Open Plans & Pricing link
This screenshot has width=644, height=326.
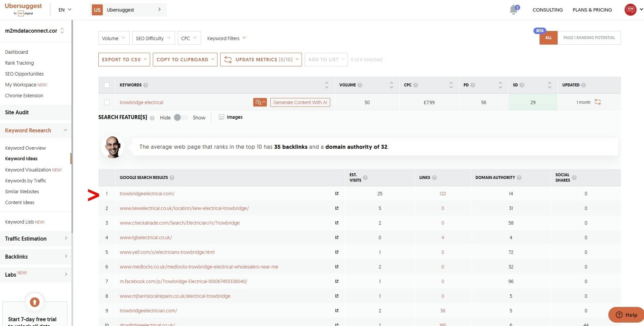click(x=592, y=10)
